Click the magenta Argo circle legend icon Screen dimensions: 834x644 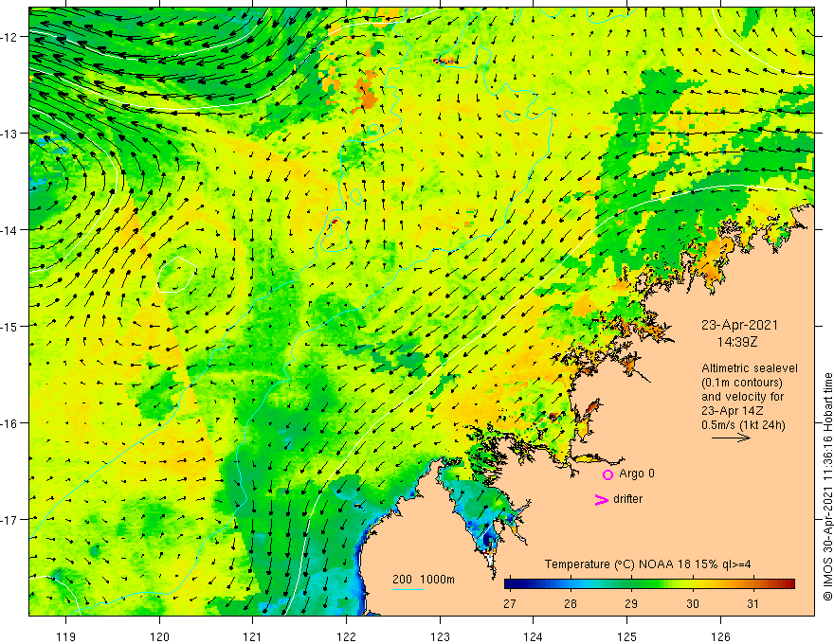point(607,474)
